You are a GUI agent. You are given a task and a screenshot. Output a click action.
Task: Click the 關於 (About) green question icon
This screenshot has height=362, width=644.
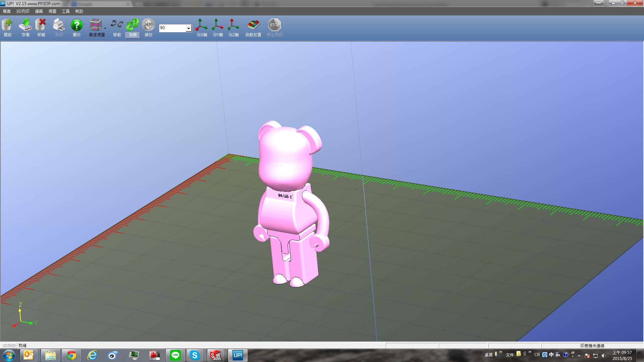pyautogui.click(x=77, y=25)
